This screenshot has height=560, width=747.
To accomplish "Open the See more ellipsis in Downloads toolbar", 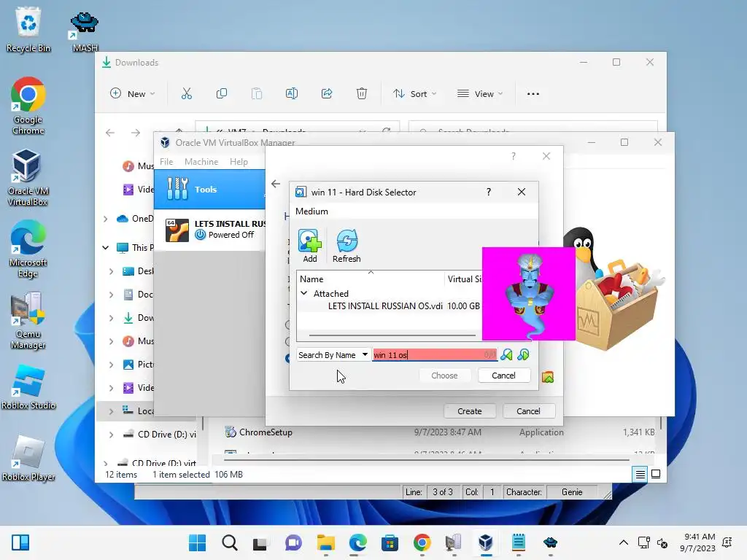I will 533,94.
